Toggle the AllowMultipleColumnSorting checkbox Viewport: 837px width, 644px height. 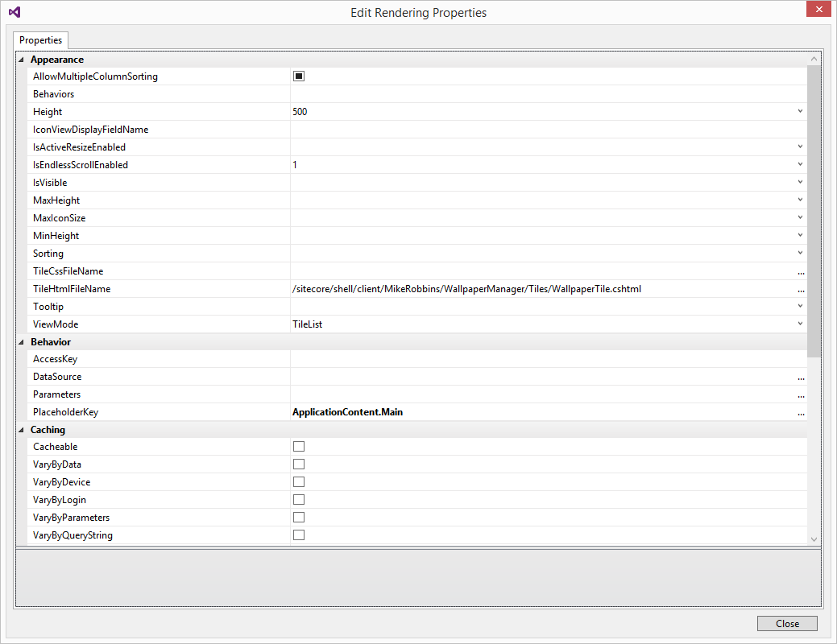click(299, 76)
